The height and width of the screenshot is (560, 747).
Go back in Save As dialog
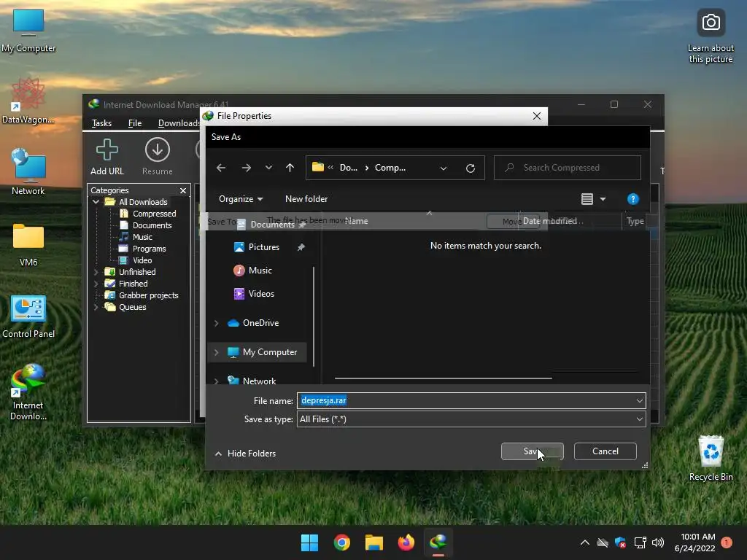(220, 168)
